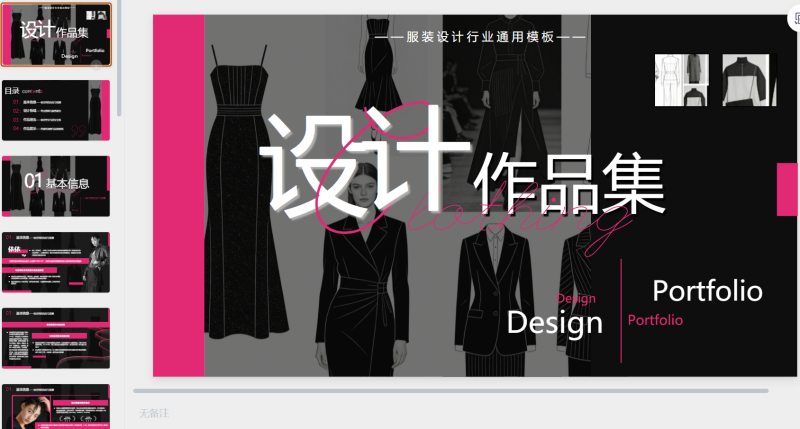Select the small pink rectangle at slide's right edge
Screen dimensions: 800x429
point(787,189)
